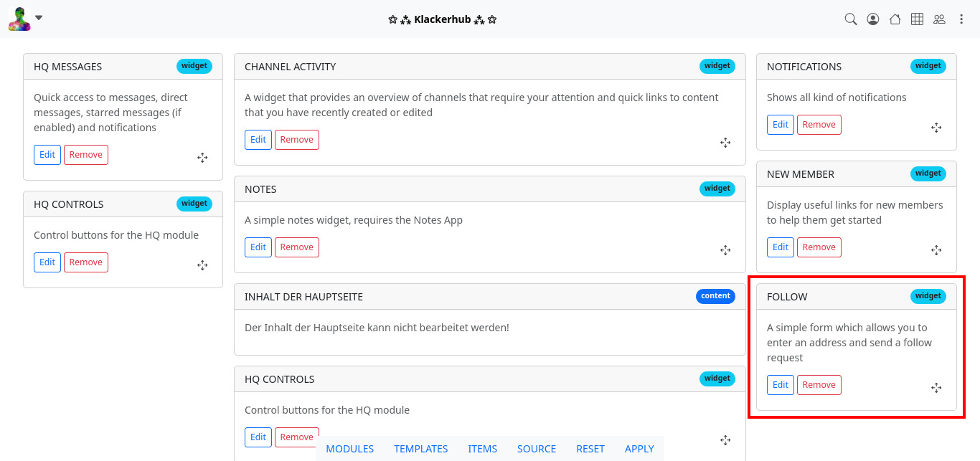Click the move handle on Notes widget
This screenshot has height=461, width=980.
(725, 250)
